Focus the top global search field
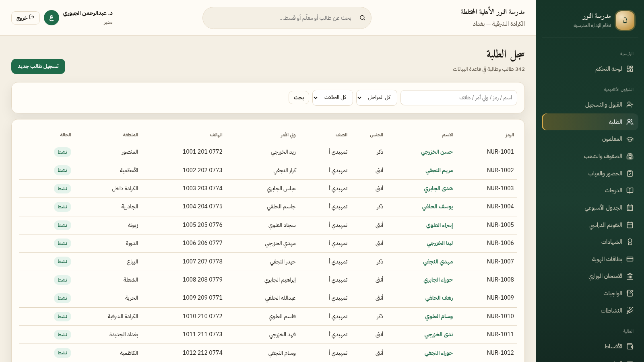 tap(287, 18)
